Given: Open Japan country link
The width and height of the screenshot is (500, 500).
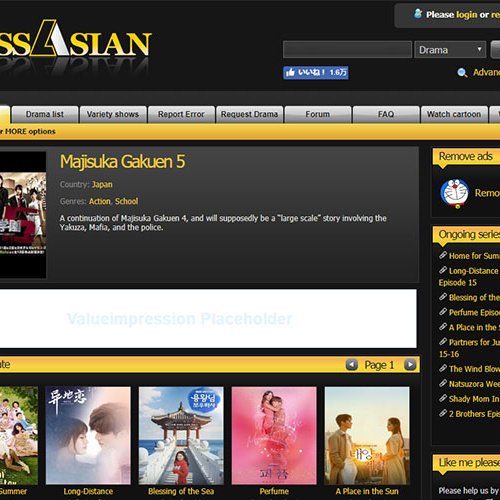Looking at the screenshot, I should pyautogui.click(x=102, y=184).
